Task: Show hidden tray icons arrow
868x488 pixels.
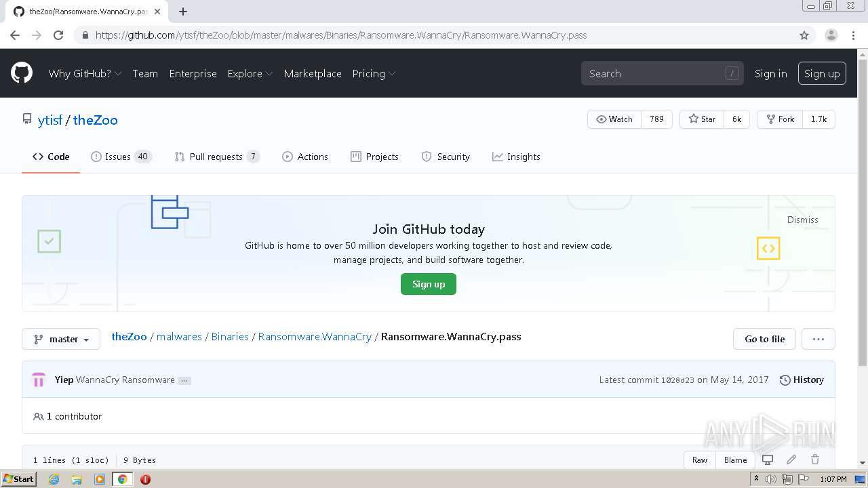Action: click(756, 479)
